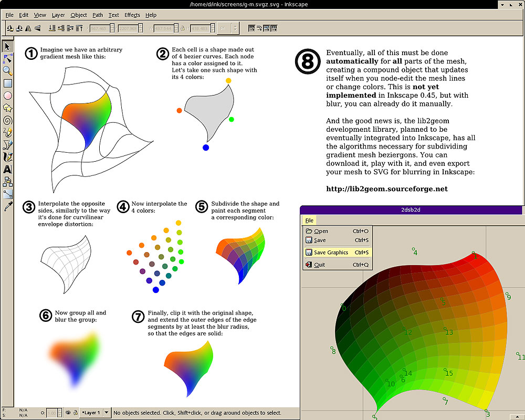Choose Save Graphics in 2dsb2d menu
Image resolution: width=525 pixels, height=420 pixels.
pos(337,253)
